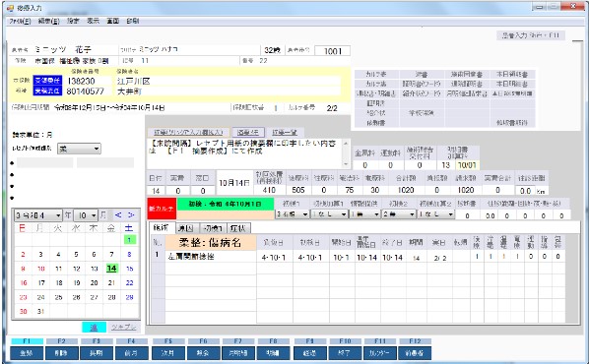Image resolution: width=589 pixels, height=364 pixels.
Task: Click the F8 function button
Action: click(273, 353)
